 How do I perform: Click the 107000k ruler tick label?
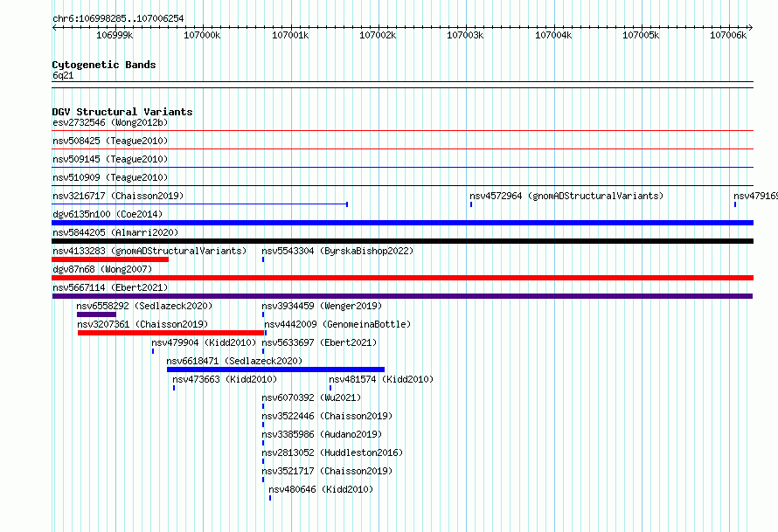202,35
